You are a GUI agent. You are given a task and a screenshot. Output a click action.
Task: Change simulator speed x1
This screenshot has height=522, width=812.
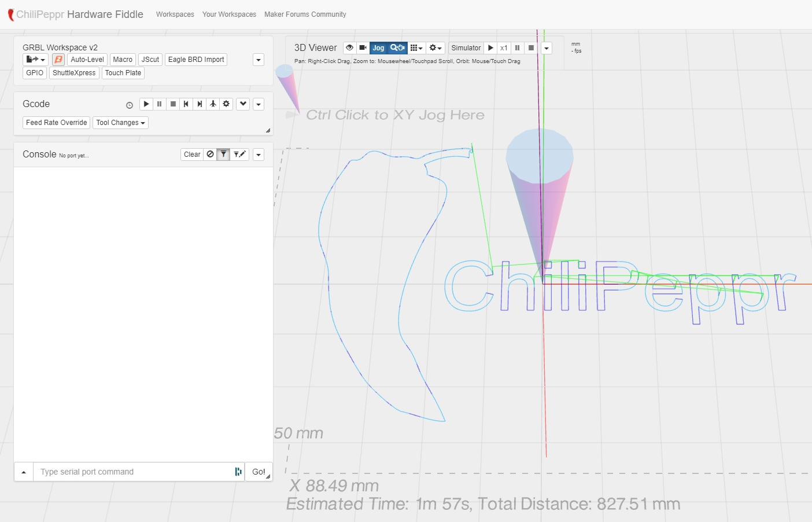(504, 48)
